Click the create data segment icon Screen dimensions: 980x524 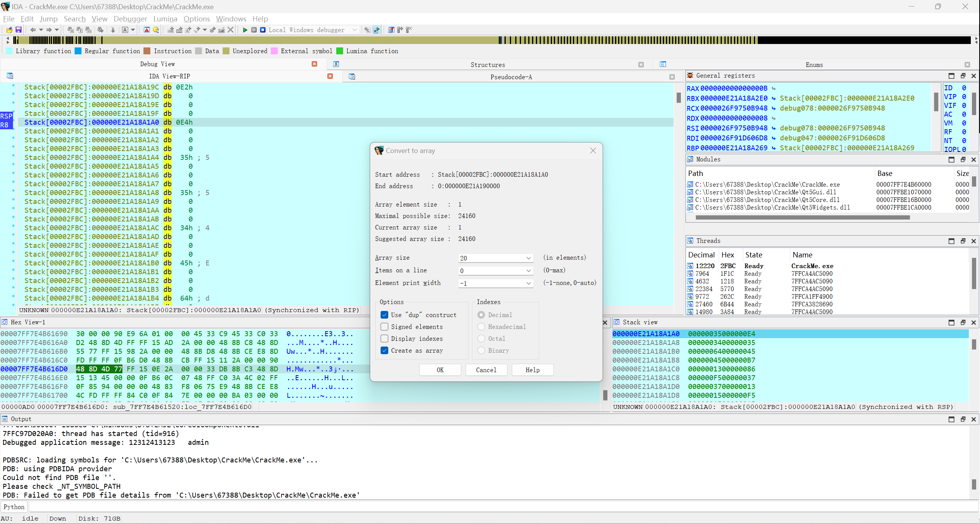click(179, 30)
